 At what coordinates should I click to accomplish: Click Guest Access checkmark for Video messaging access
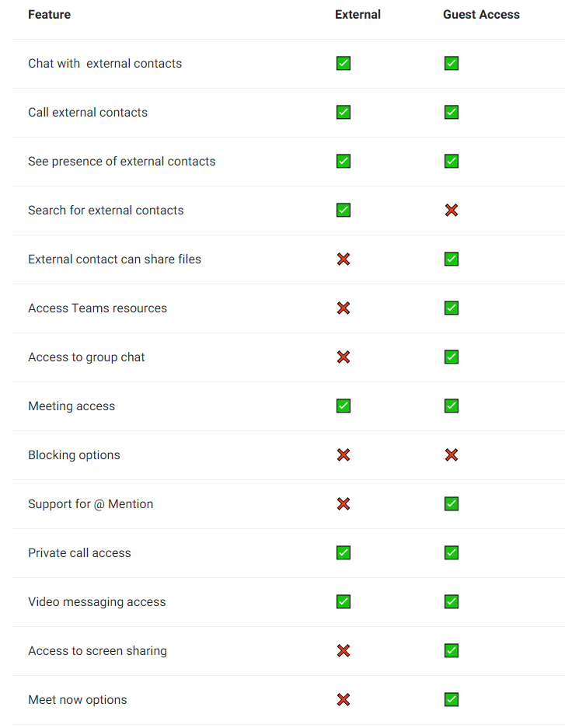coord(452,601)
